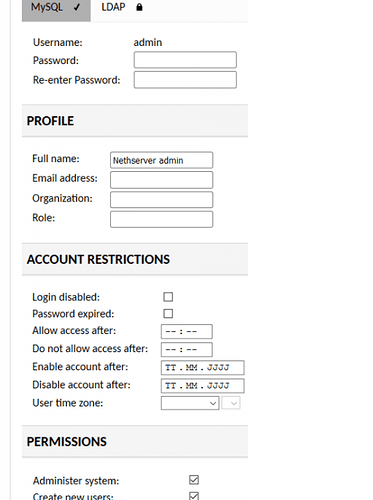
Task: Switch to the MySQL tab
Action: (x=56, y=9)
